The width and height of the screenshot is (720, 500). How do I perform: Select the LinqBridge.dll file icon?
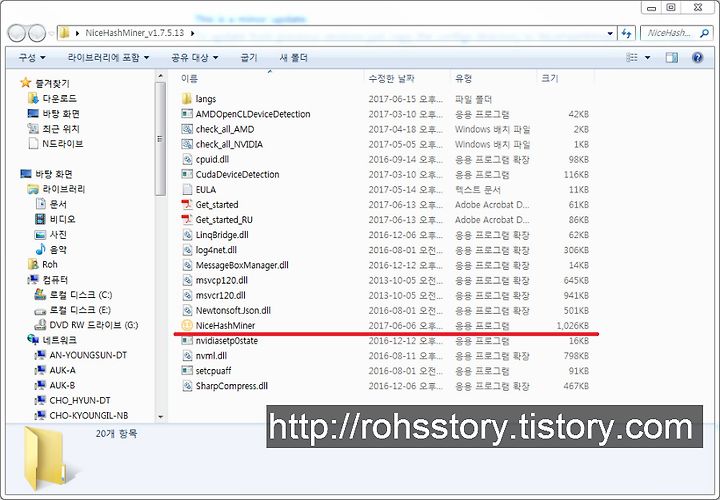click(186, 235)
